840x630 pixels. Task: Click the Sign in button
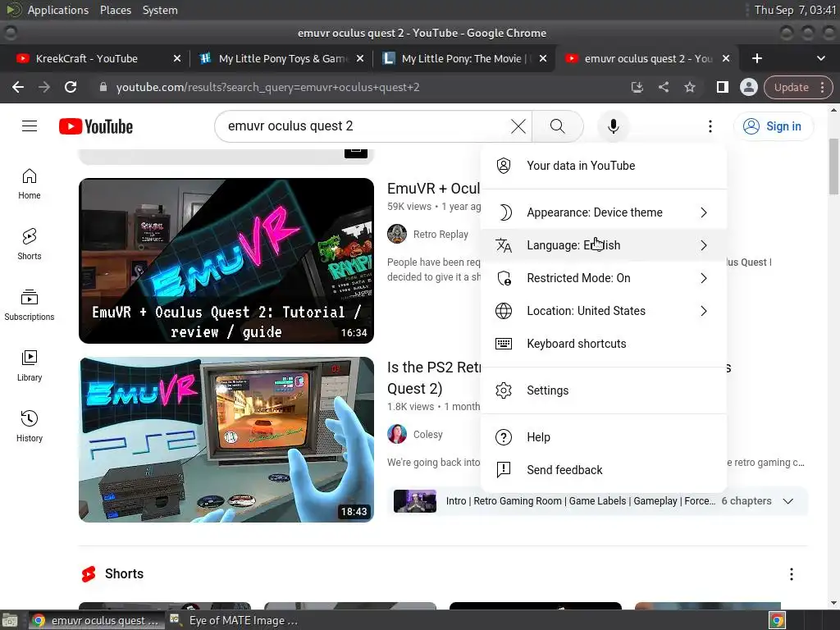coord(773,126)
